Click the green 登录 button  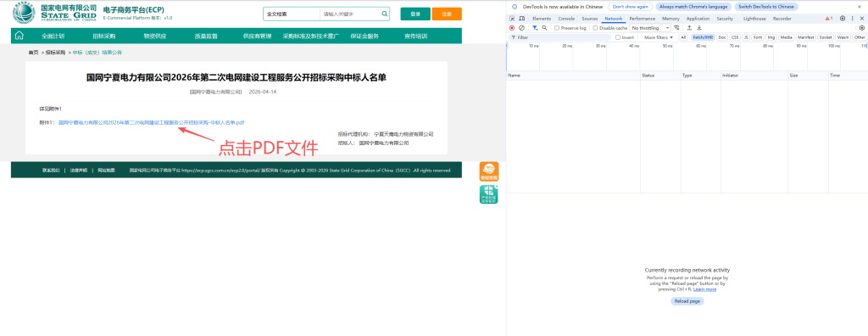[415, 14]
